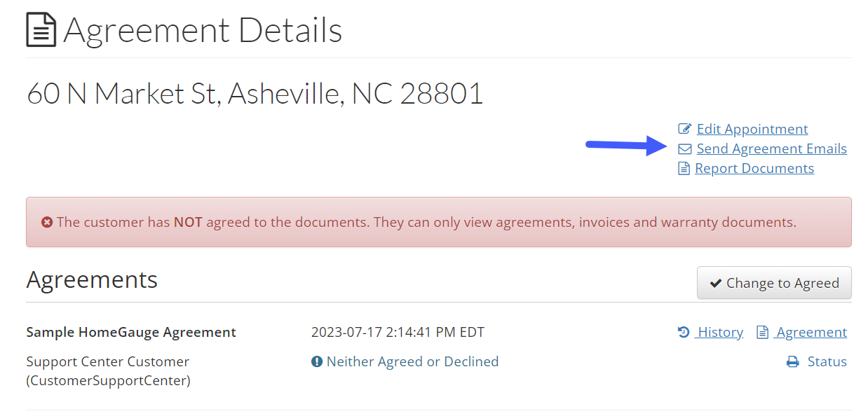Click the Change to Agreed button
The width and height of the screenshot is (868, 416).
click(774, 283)
